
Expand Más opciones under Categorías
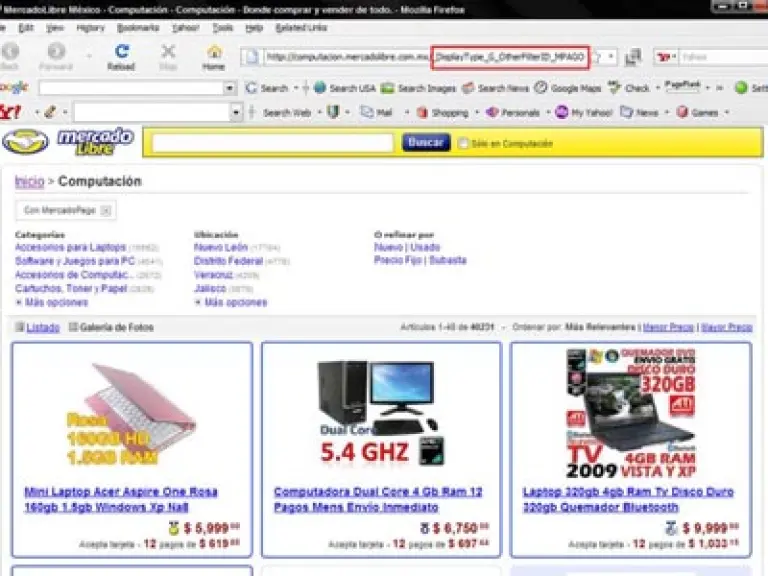(x=55, y=302)
